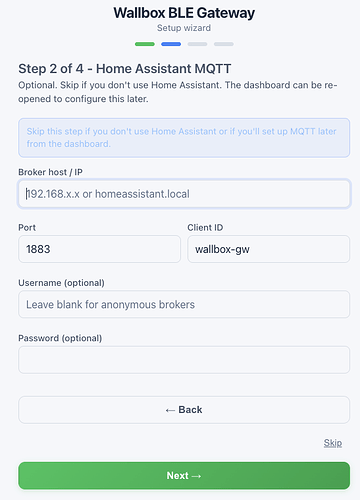360x500 pixels.
Task: Click the Broker host / IP label
Action: pos(50,172)
